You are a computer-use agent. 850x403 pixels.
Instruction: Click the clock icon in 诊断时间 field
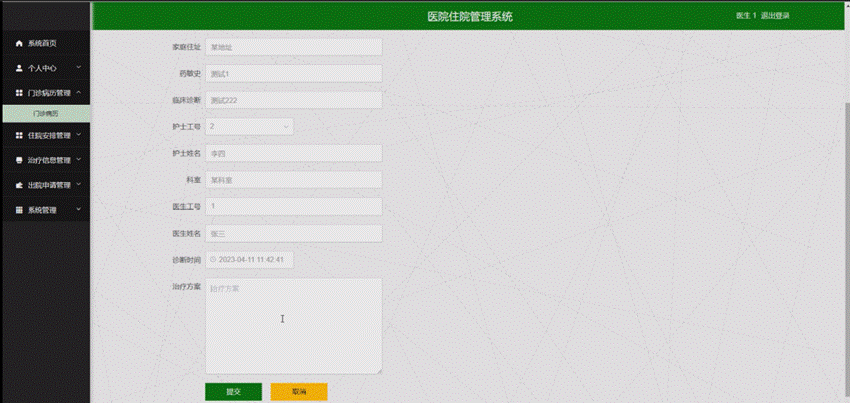click(213, 260)
